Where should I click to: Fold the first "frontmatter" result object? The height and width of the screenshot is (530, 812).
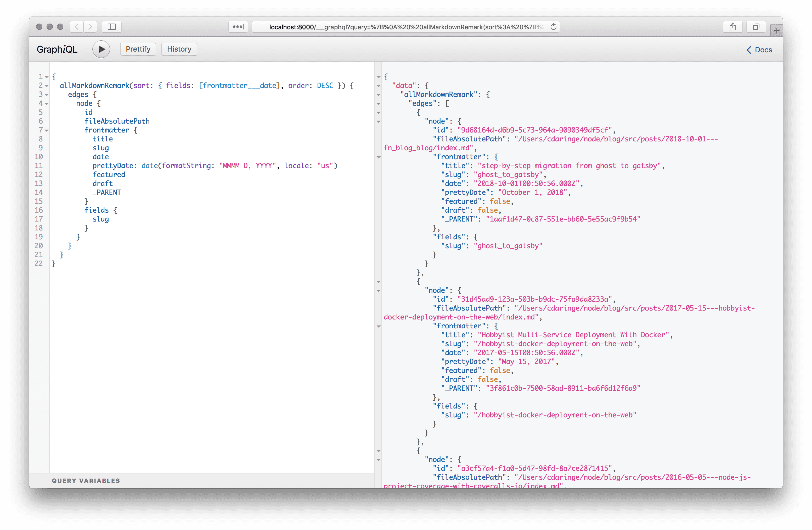pyautogui.click(x=378, y=157)
